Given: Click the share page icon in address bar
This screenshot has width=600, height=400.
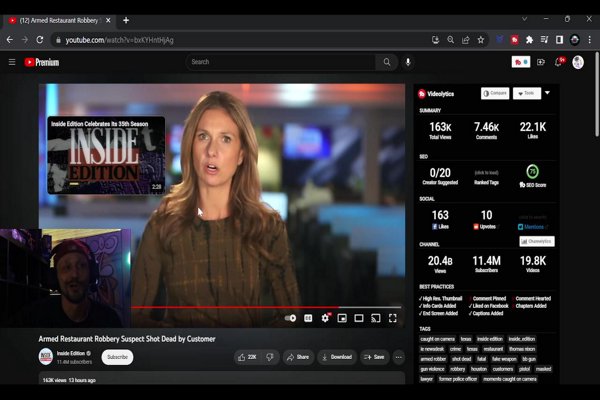Looking at the screenshot, I should coord(466,40).
